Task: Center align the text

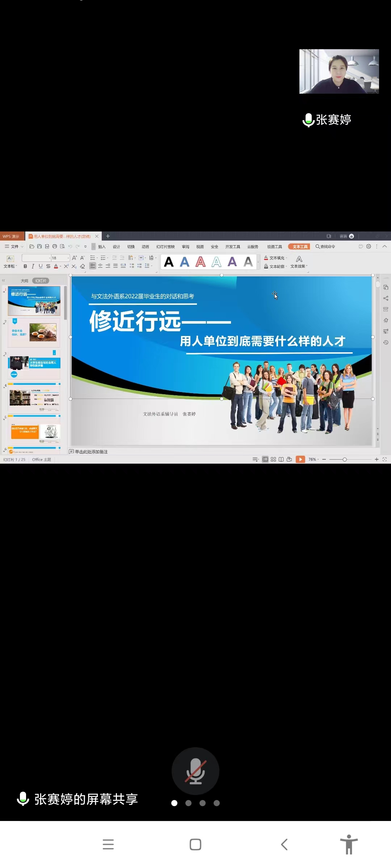Action: 100,266
